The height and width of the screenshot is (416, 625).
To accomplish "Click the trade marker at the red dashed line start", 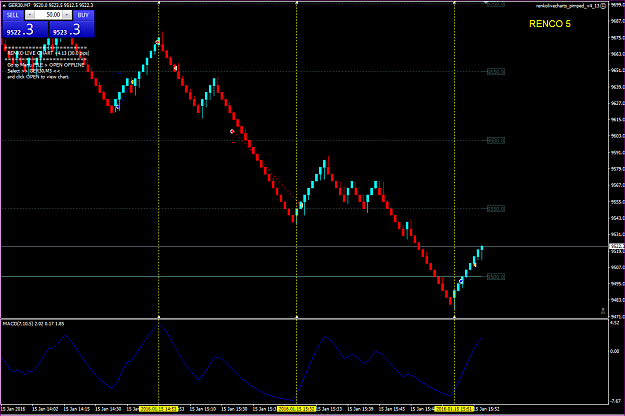I will pos(232,131).
